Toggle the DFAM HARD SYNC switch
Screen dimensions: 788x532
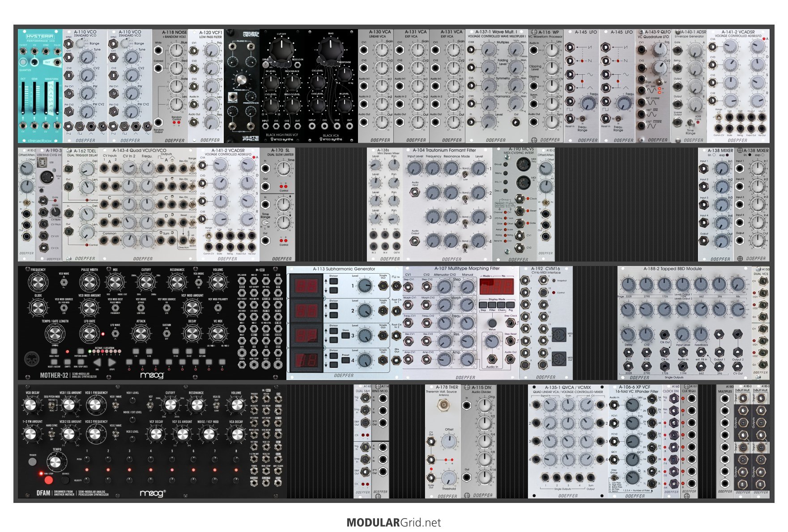(51, 434)
